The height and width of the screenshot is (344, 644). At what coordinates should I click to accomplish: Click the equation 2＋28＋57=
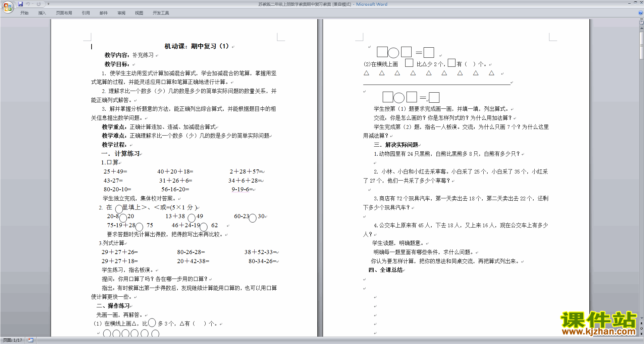(246, 171)
